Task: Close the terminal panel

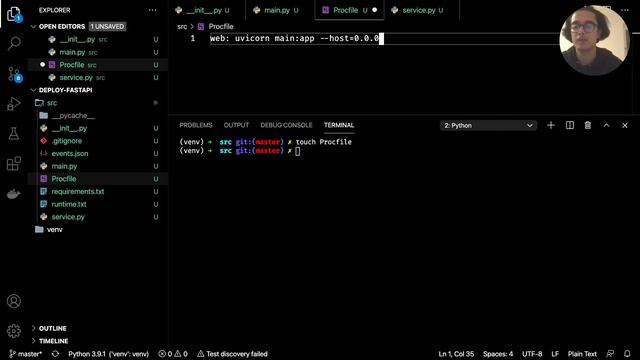Action: click(x=625, y=125)
